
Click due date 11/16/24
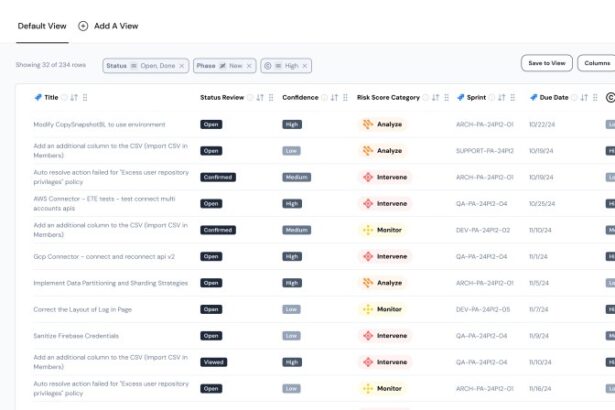[540, 388]
